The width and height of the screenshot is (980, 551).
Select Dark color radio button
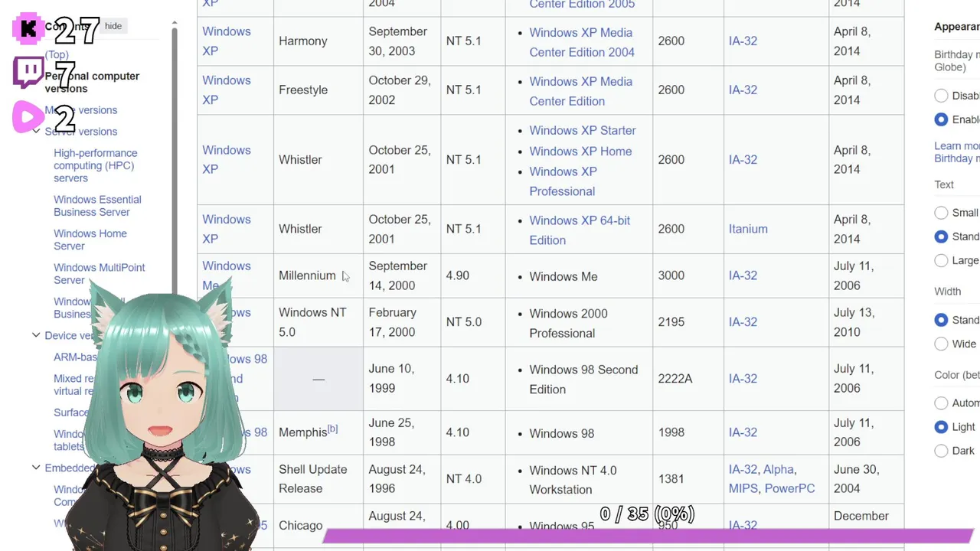pyautogui.click(x=941, y=451)
